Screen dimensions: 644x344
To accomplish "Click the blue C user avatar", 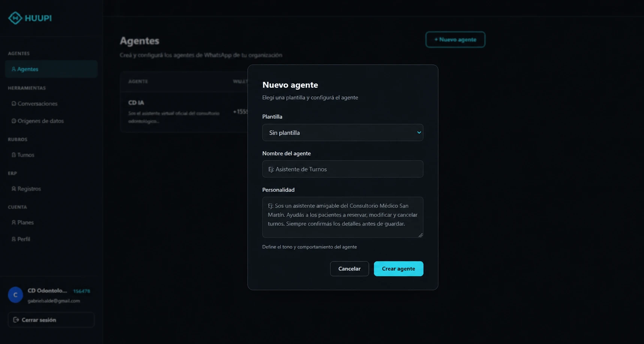I will click(x=15, y=295).
